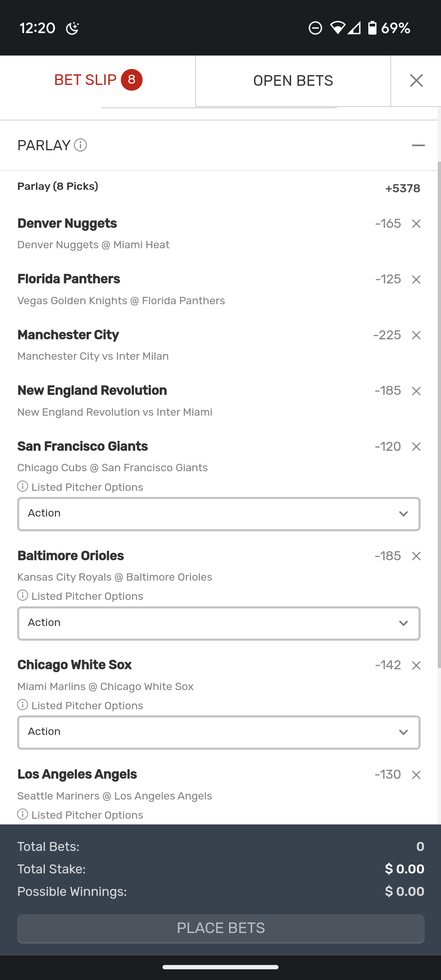Remove Denver Nuggets pick from parlay
Viewport: 441px width, 980px height.
click(416, 224)
